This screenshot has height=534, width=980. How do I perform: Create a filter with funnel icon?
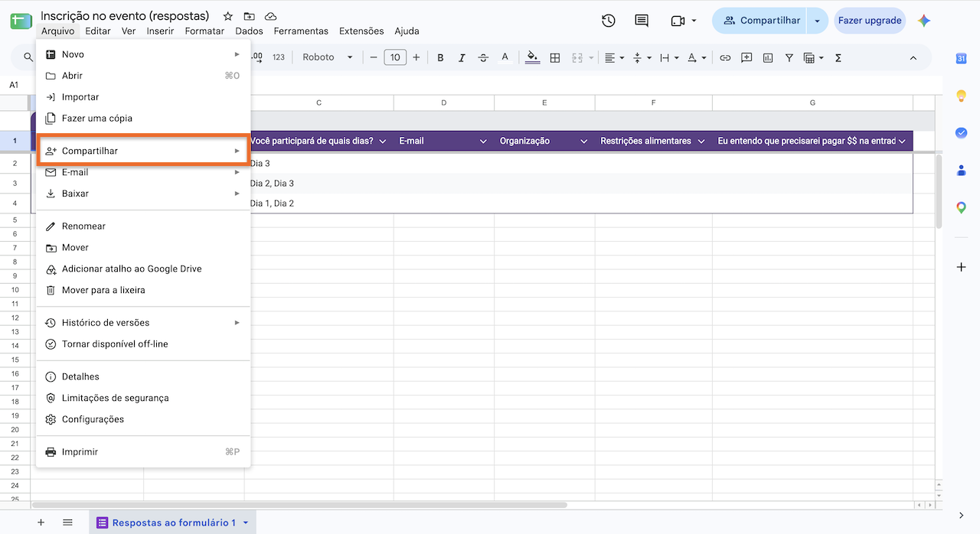pos(789,57)
